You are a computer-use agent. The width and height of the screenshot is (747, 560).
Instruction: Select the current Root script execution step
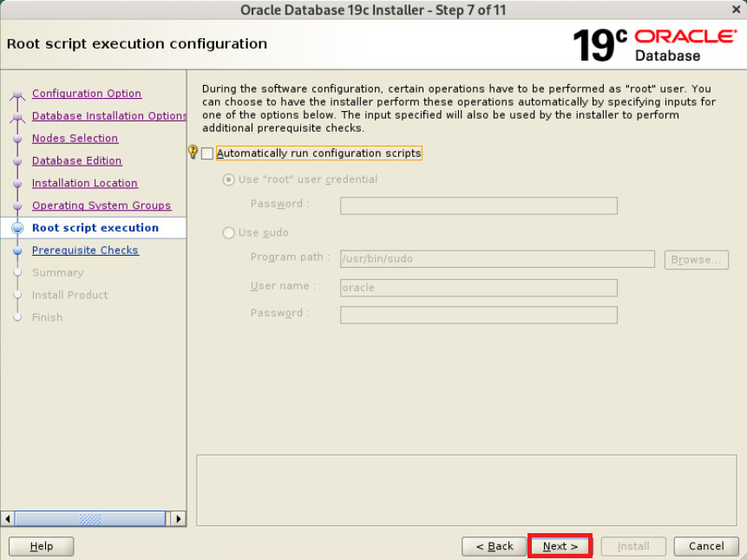[x=94, y=228]
